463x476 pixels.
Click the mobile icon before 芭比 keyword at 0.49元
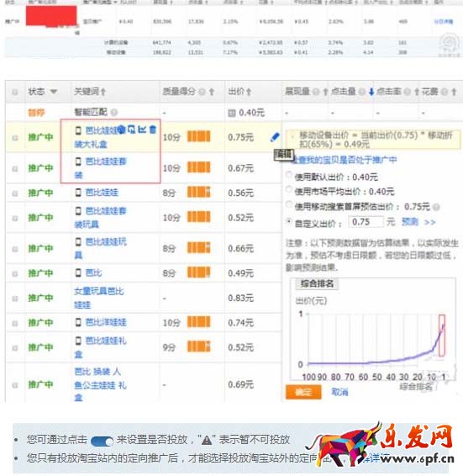[x=78, y=273]
